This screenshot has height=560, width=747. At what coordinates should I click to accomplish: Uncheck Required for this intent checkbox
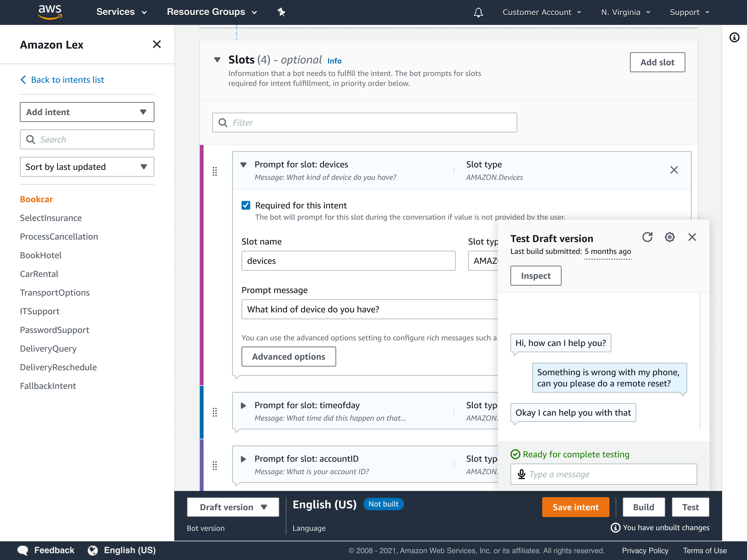[x=246, y=205]
